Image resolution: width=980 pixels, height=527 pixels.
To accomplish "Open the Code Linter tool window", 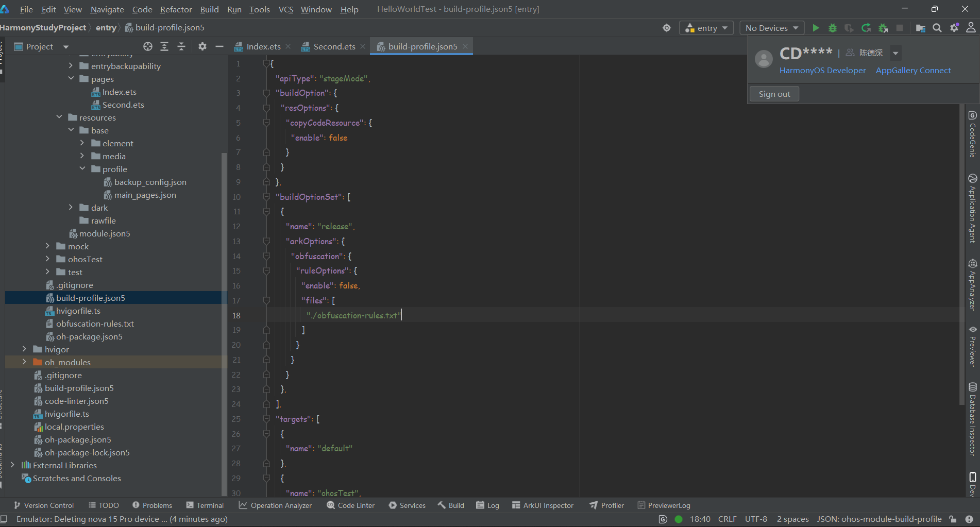I will click(350, 505).
